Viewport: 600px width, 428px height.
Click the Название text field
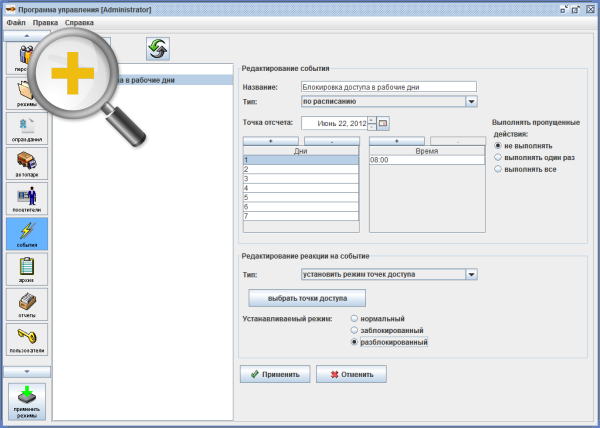pos(388,87)
